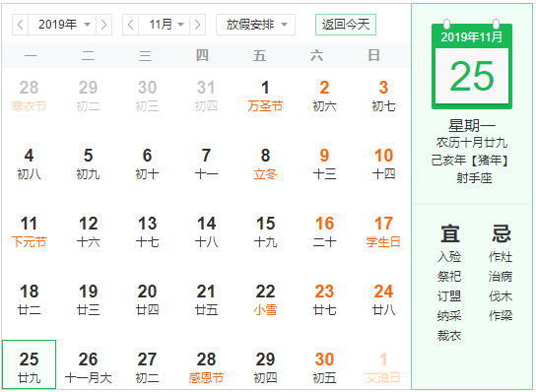This screenshot has height=392, width=536.
Task: Open the 11月 month dropdown
Action: click(165, 25)
